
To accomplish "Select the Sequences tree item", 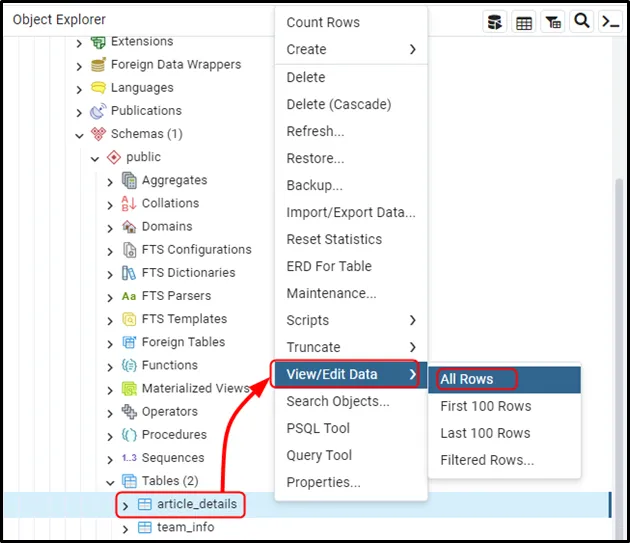I will (172, 458).
